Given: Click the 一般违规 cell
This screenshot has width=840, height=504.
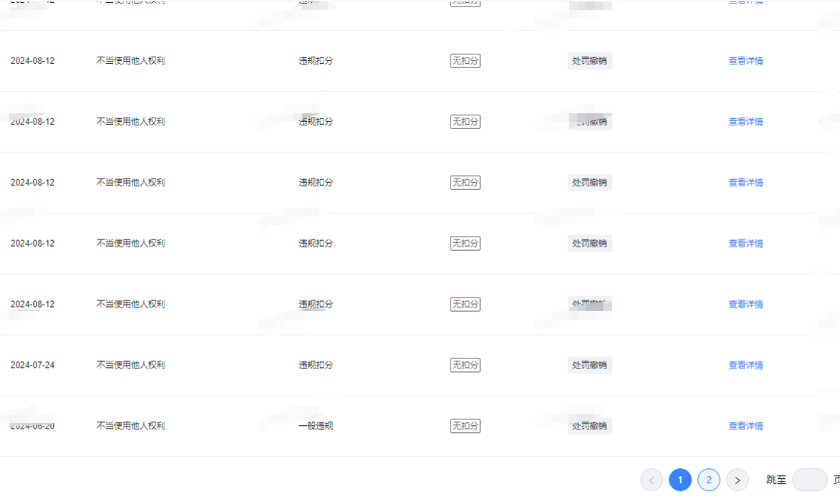Looking at the screenshot, I should [316, 427].
